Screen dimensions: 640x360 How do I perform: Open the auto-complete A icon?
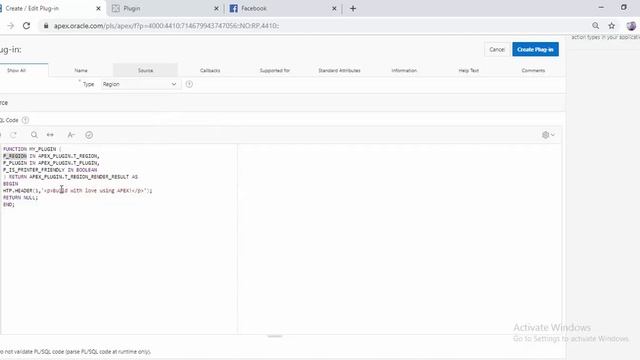pyautogui.click(x=71, y=135)
